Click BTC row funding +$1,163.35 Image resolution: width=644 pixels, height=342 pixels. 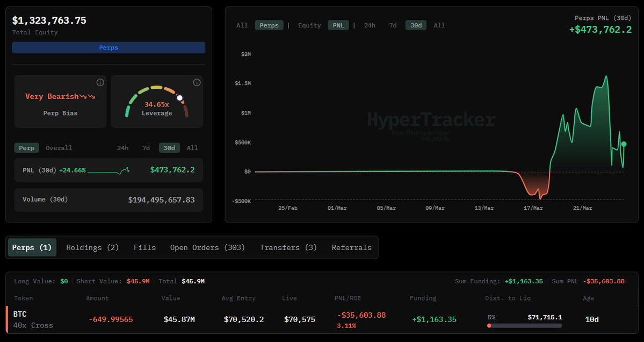[434, 319]
